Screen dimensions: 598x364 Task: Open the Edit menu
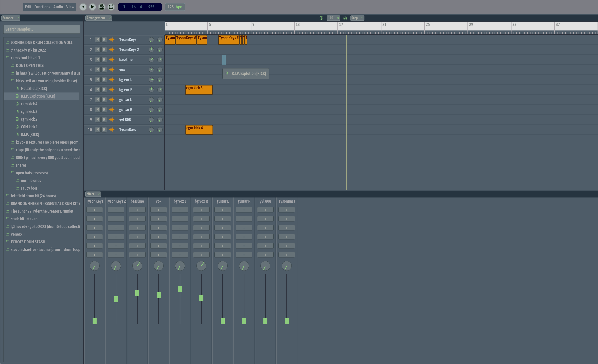[28, 7]
